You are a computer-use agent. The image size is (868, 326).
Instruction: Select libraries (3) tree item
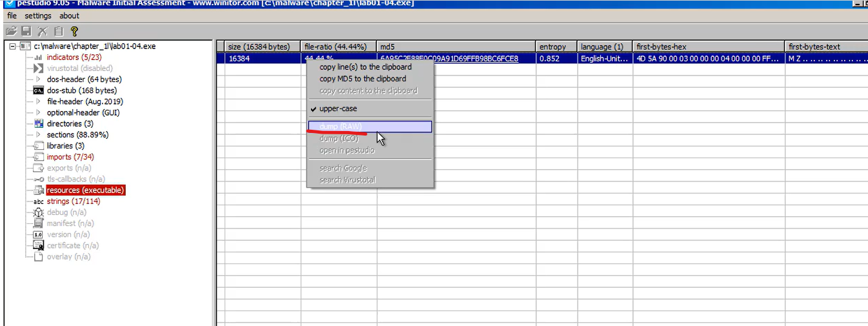[65, 146]
